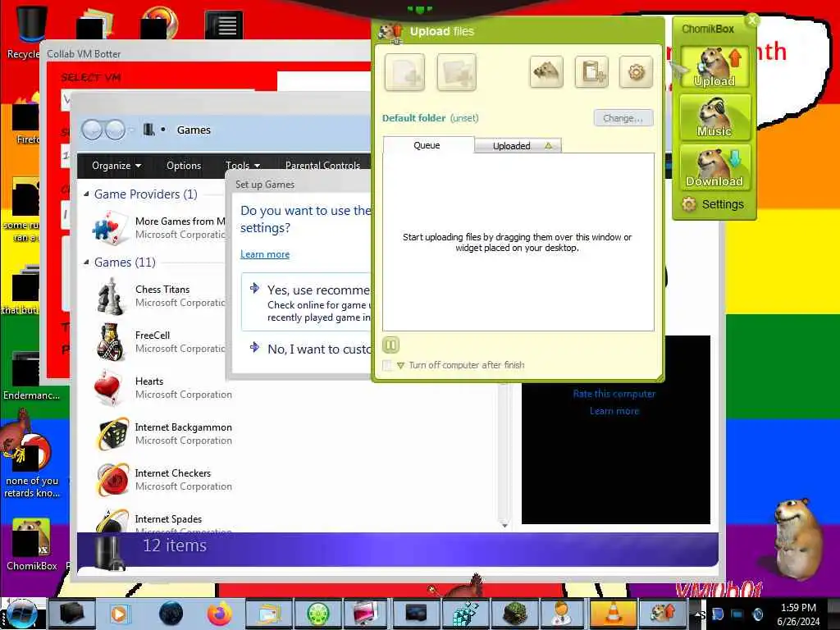840x630 pixels.
Task: Click the add file icon in Upload files
Action: coord(404,72)
